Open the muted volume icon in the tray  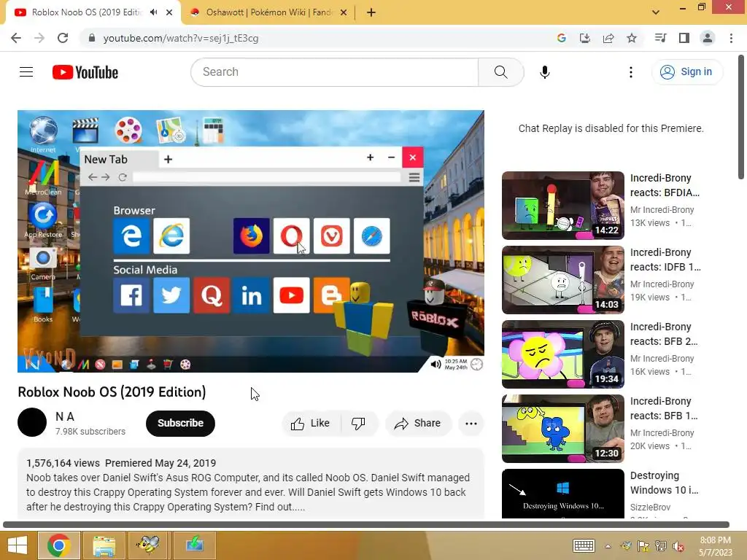pyautogui.click(x=678, y=546)
